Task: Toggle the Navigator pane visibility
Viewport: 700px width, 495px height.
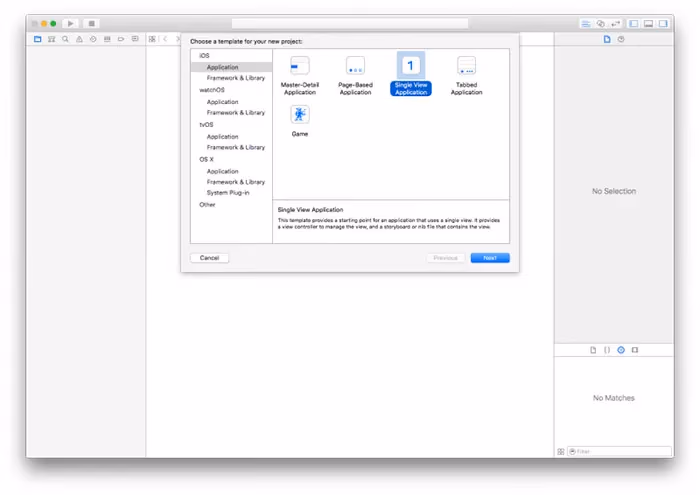Action: click(x=634, y=23)
